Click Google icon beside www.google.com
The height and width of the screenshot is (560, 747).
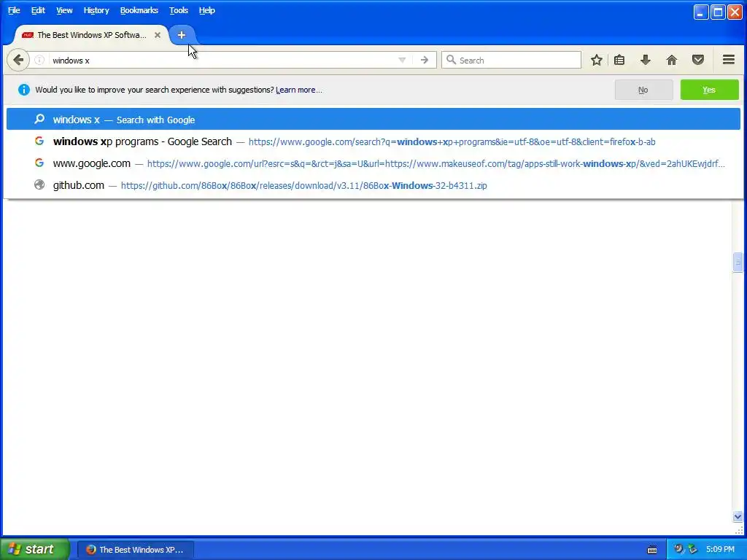click(x=39, y=163)
